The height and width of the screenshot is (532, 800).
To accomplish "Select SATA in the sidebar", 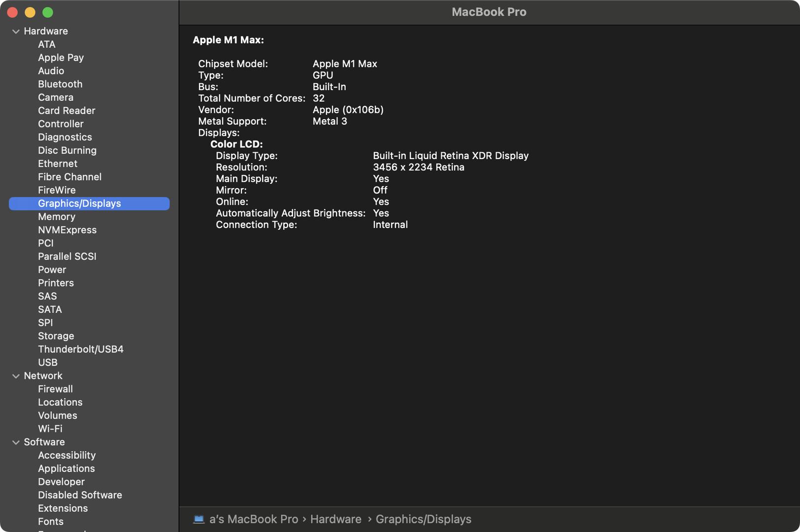I will pyautogui.click(x=50, y=310).
